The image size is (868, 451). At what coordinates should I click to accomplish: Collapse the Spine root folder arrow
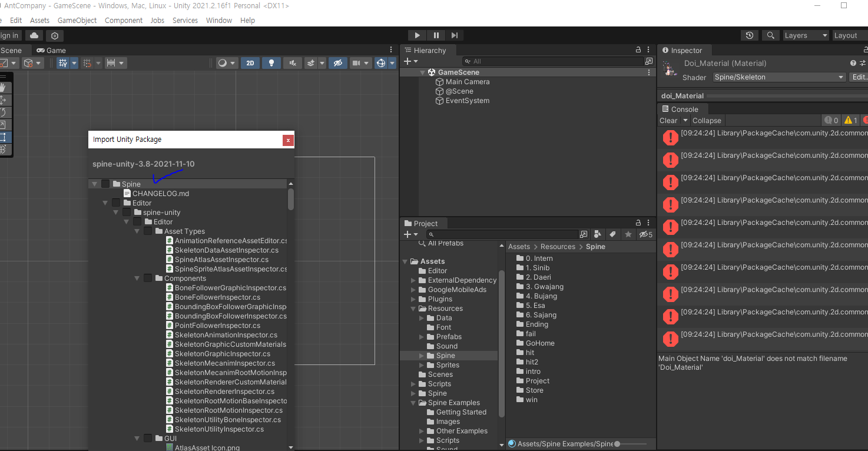[x=94, y=184]
